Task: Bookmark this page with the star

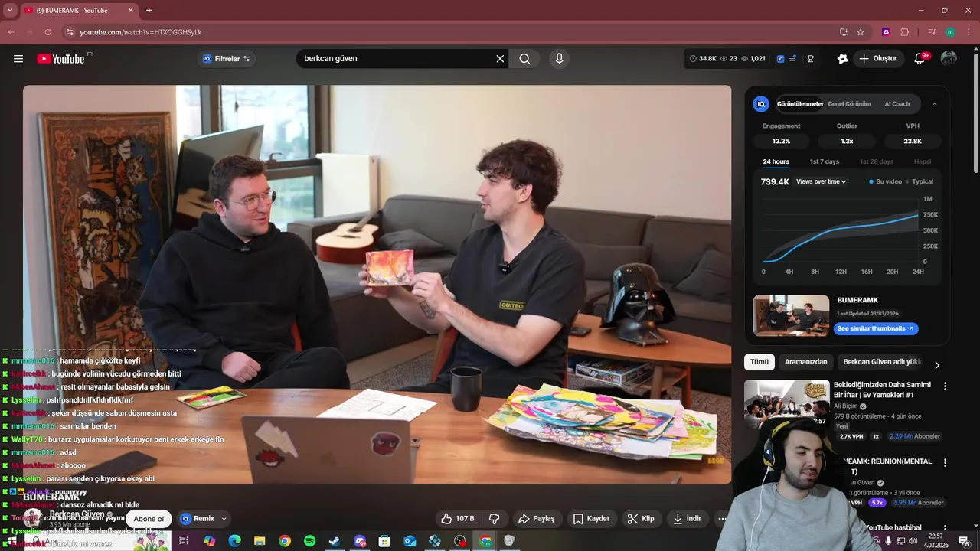Action: 861,32
